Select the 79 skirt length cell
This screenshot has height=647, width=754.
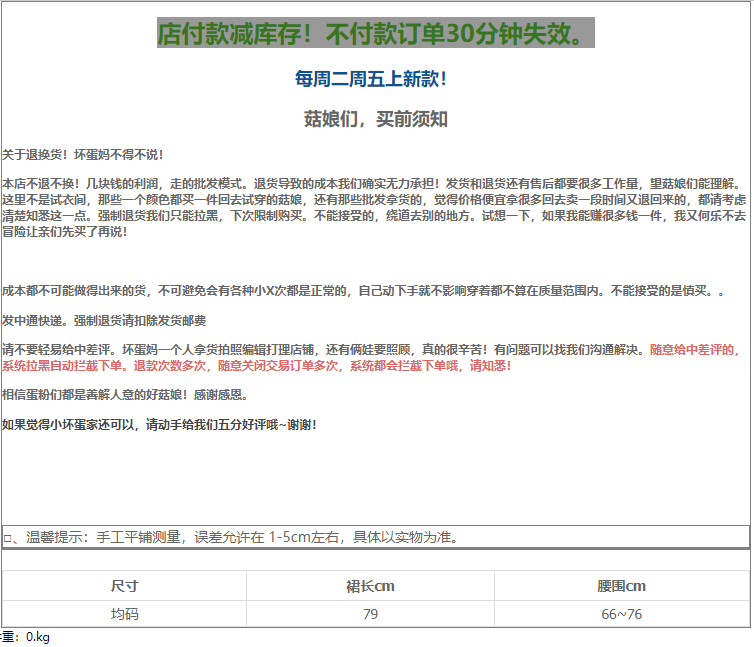[x=370, y=614]
